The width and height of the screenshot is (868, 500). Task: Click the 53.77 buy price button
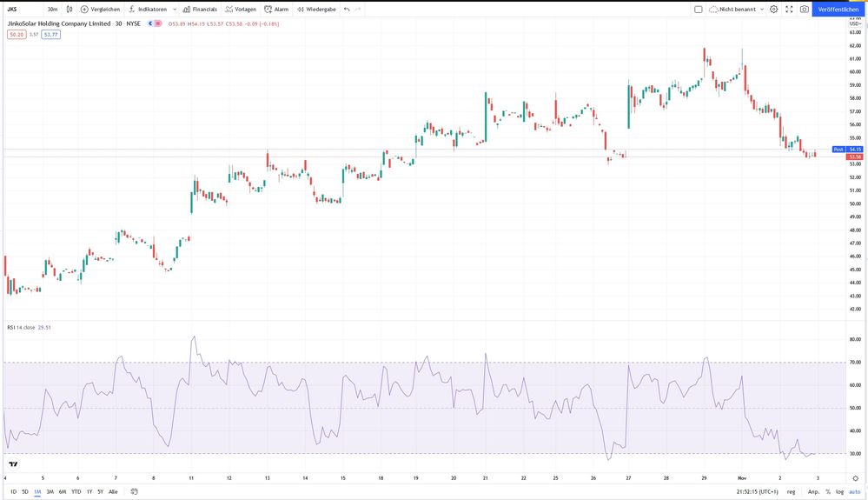(x=50, y=34)
